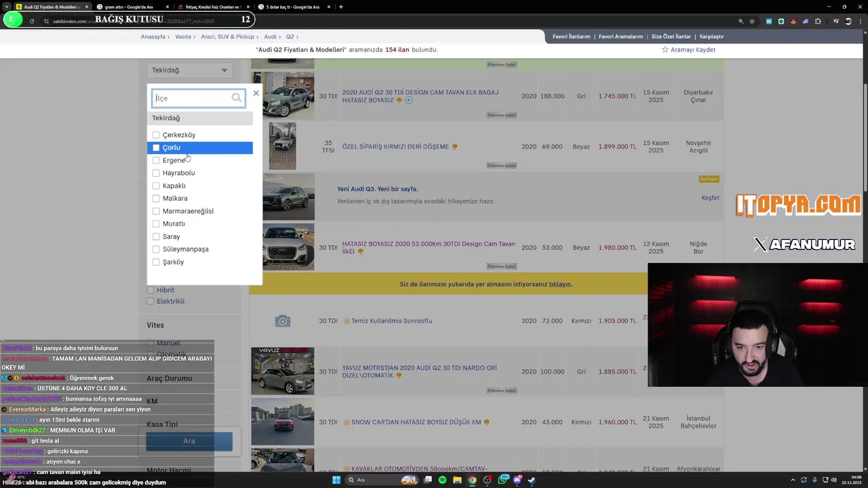The image size is (868, 488).
Task: Reload the page
Action: coord(31,21)
